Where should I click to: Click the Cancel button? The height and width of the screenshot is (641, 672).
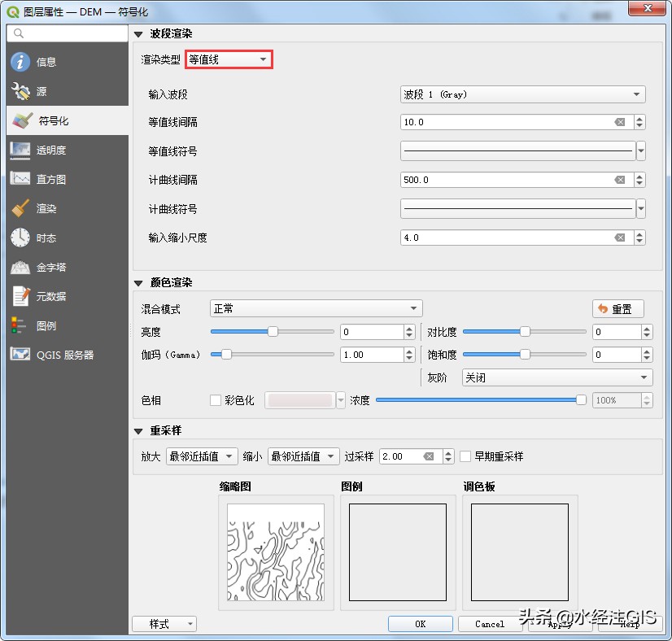click(490, 624)
